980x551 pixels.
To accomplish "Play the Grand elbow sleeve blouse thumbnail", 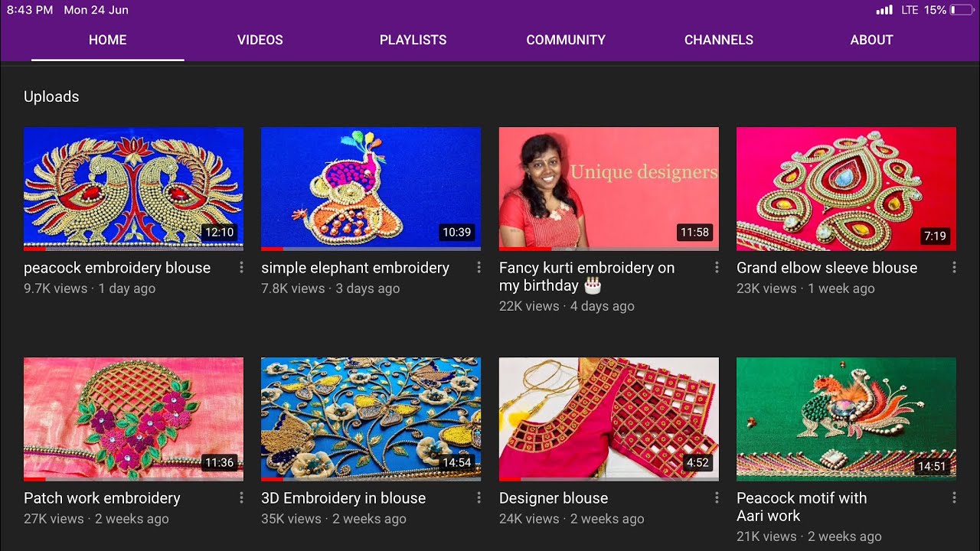I will [x=846, y=189].
